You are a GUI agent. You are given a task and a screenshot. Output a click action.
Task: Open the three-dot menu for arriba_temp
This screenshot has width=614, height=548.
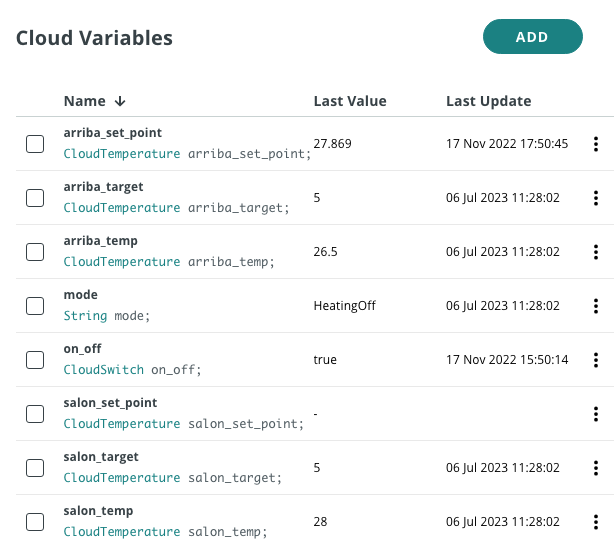[x=596, y=252]
